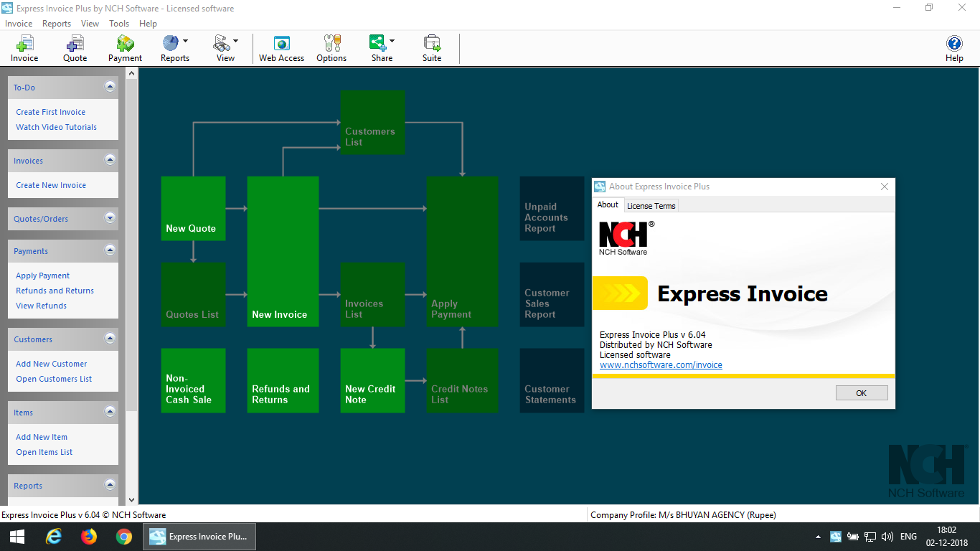Open the Windows Start button
This screenshot has height=551, width=980.
(17, 537)
